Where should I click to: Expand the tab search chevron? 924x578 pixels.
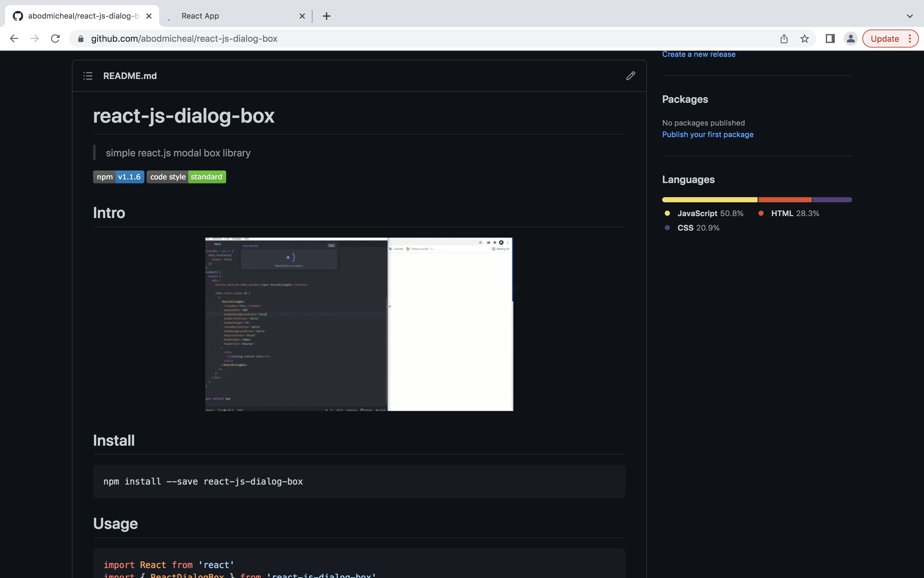(910, 16)
